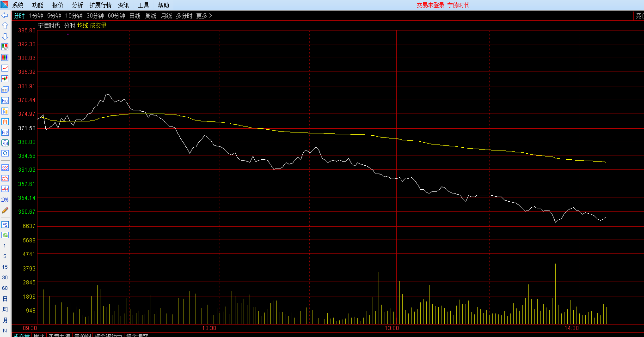Select monthly 月 period in sidebar
Image resolution: width=644 pixels, height=337 pixels.
coord(5,320)
